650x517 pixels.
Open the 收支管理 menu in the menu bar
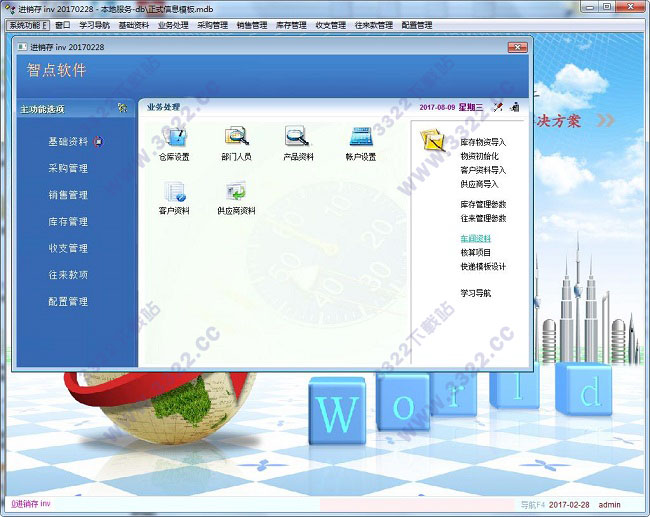[x=330, y=25]
